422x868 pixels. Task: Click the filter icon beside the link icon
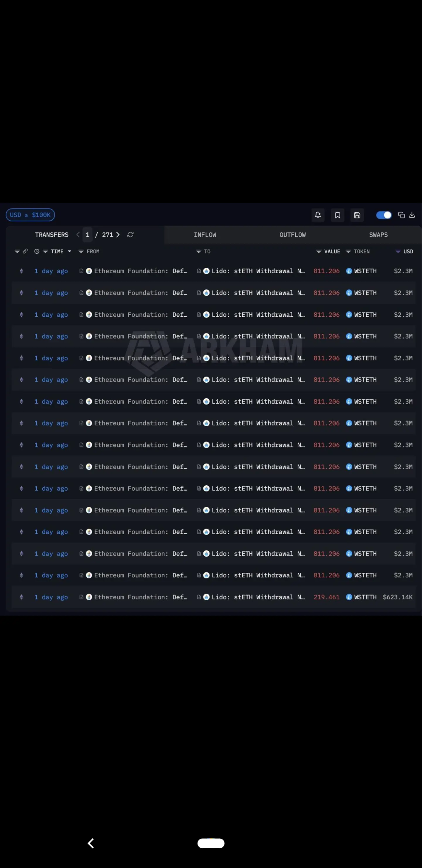pos(17,251)
